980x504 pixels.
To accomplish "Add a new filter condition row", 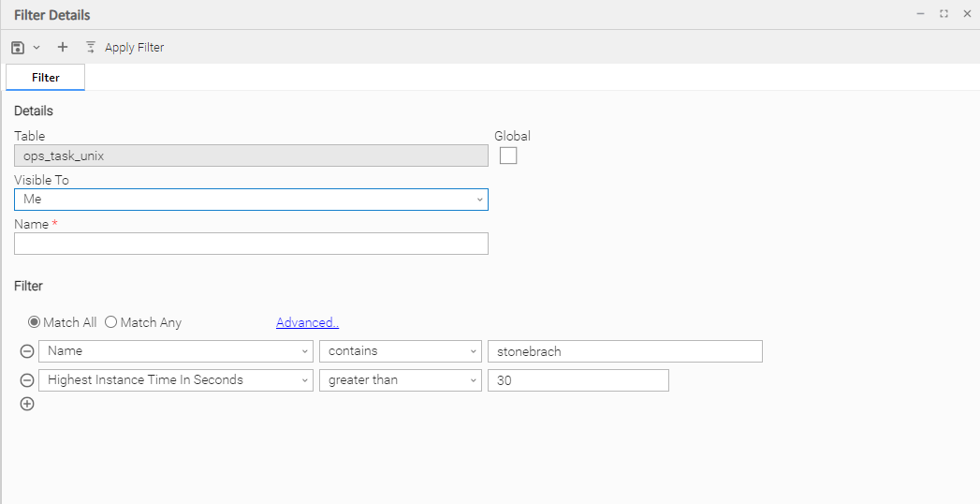I will click(x=27, y=404).
